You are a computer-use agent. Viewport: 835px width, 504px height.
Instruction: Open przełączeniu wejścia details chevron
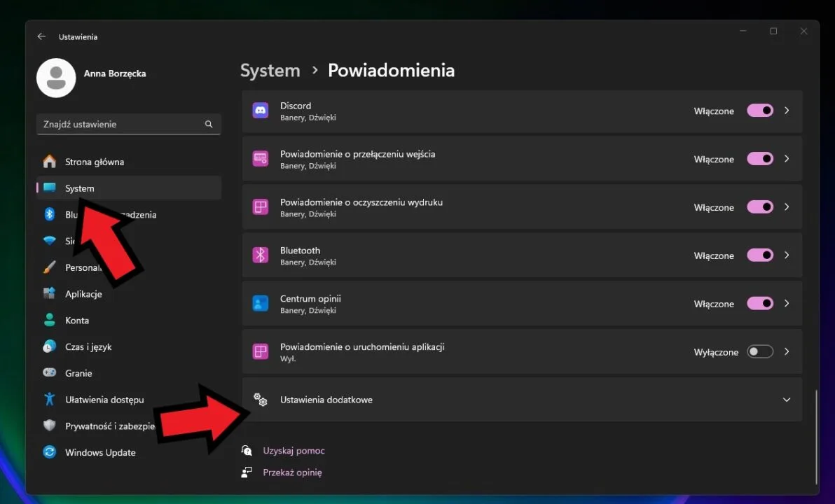pos(787,159)
